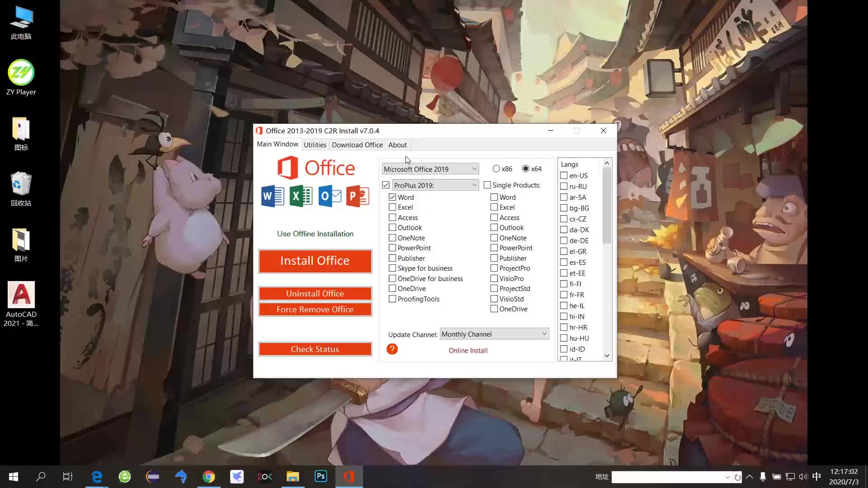Open Photoshop from the taskbar

321,476
